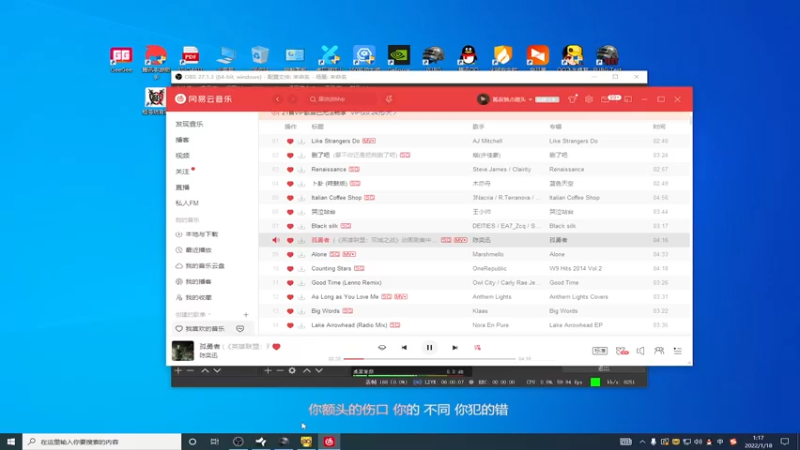Open MV tag of Like Strangers Do

pyautogui.click(x=369, y=141)
